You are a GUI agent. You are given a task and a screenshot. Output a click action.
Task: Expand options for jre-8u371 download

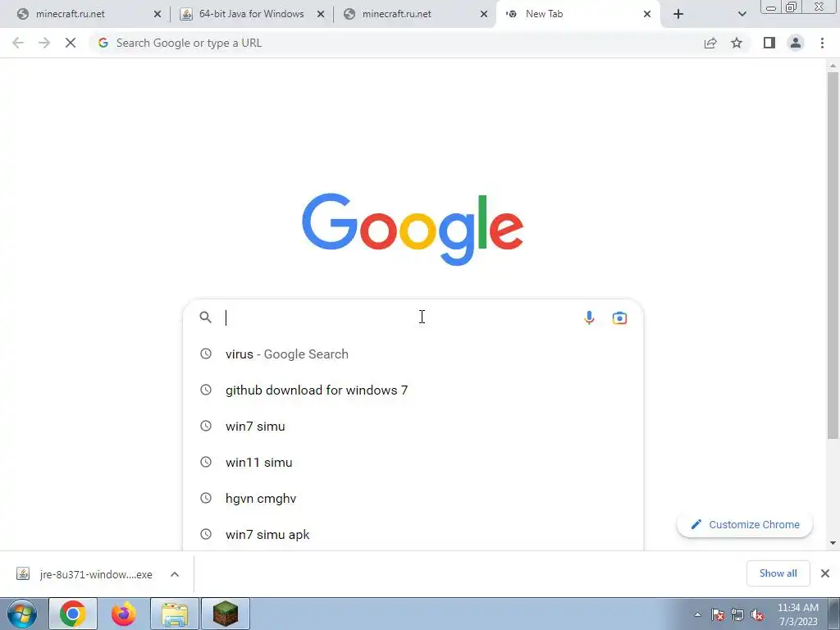[x=175, y=574]
